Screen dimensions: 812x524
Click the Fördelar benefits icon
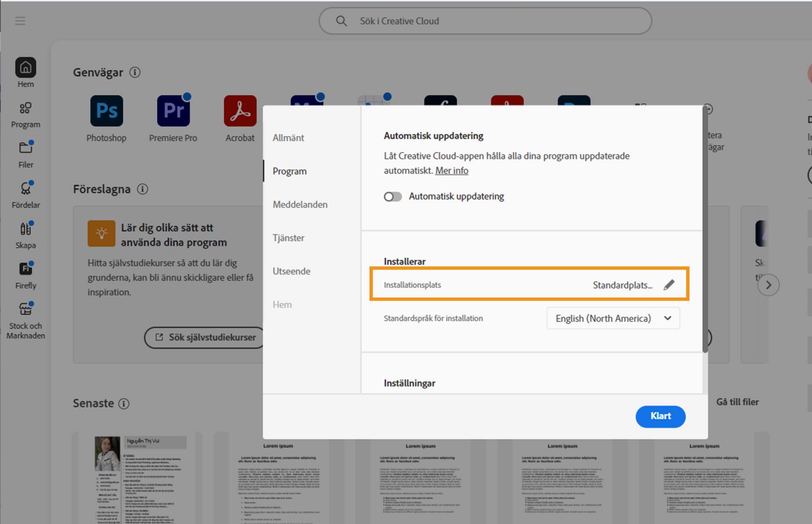(x=25, y=188)
